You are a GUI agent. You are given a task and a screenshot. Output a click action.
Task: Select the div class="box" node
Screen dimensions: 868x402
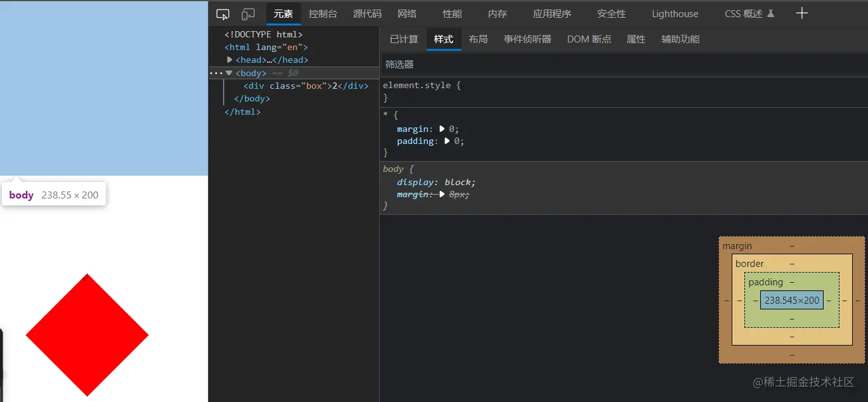pos(306,86)
